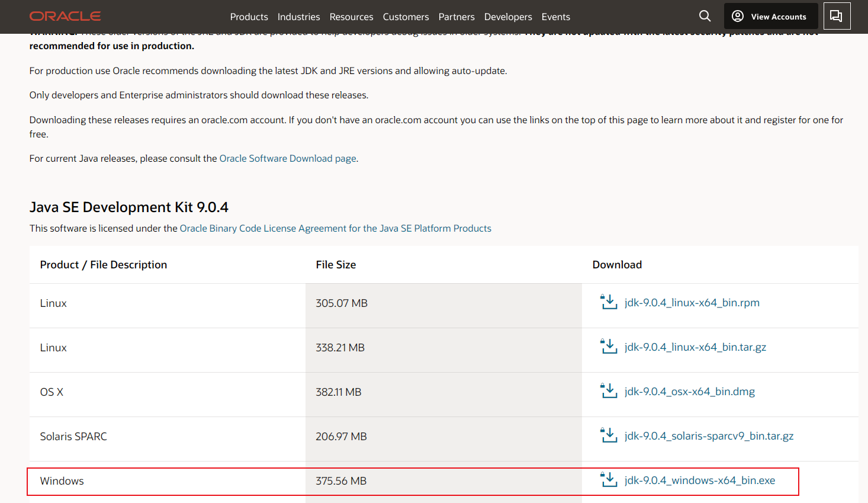
Task: Click the Oracle logo
Action: 65,17
